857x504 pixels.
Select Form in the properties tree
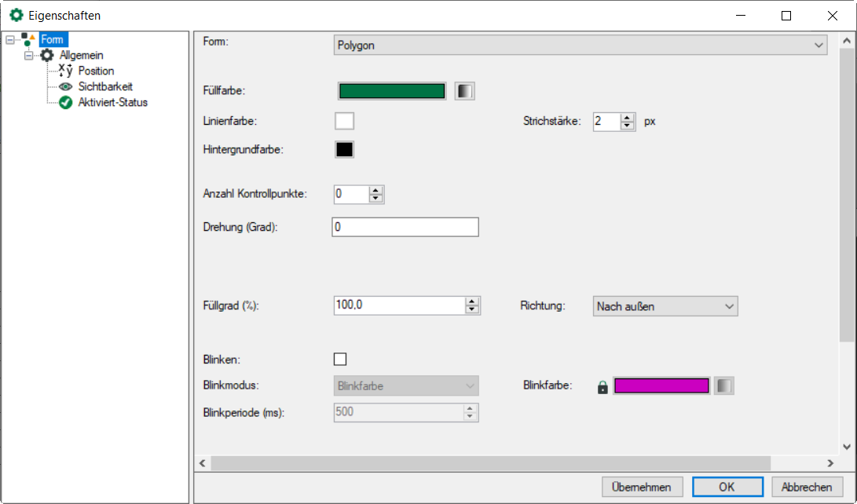coord(53,39)
